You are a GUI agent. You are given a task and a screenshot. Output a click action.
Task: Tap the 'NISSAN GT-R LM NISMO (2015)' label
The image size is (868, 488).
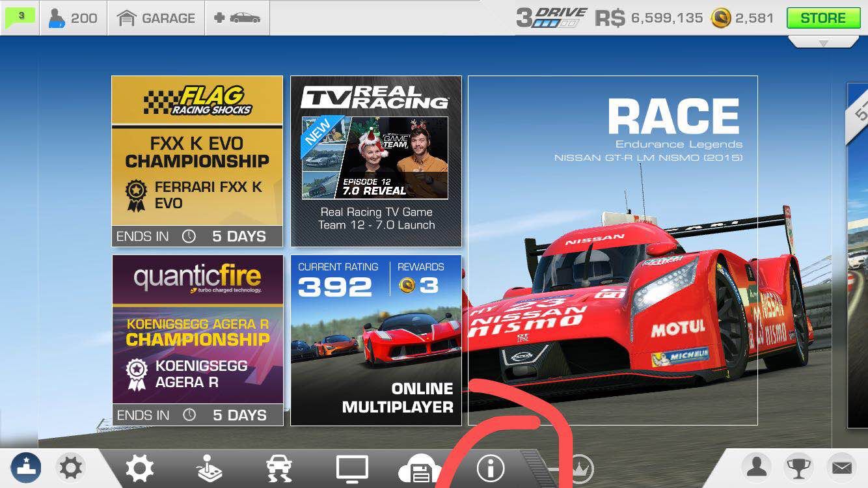(x=648, y=157)
